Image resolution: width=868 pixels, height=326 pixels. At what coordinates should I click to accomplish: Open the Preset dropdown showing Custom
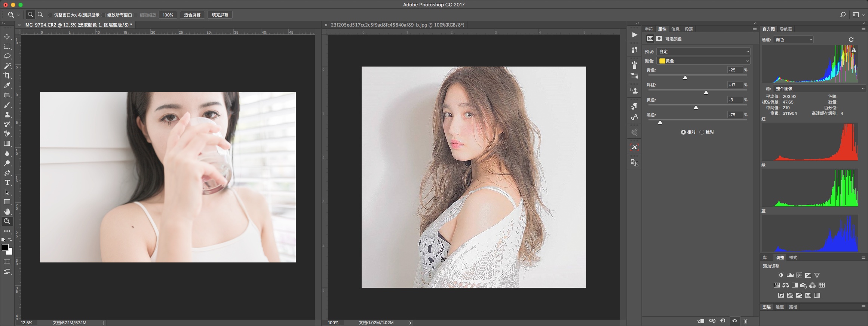coord(703,52)
